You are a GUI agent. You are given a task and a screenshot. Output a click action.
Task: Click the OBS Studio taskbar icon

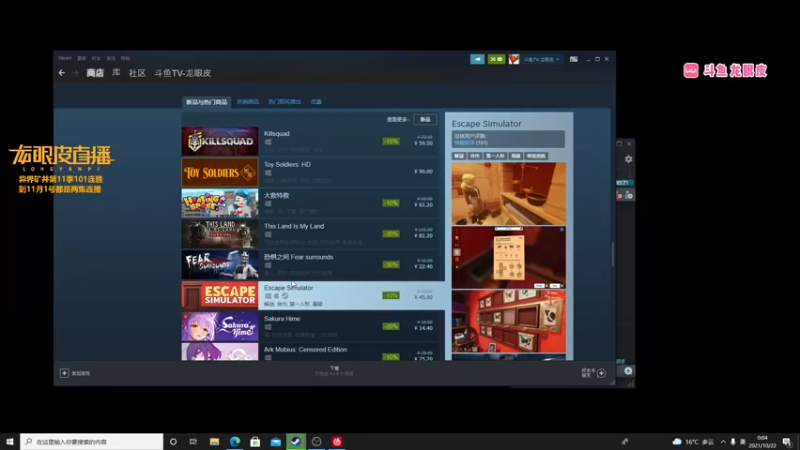(316, 441)
